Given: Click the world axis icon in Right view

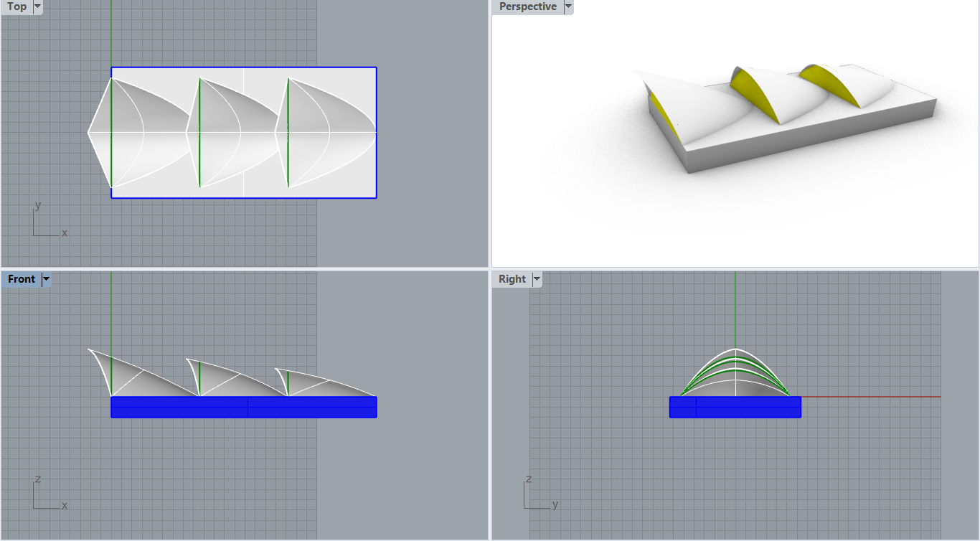Looking at the screenshot, I should click(x=541, y=492).
